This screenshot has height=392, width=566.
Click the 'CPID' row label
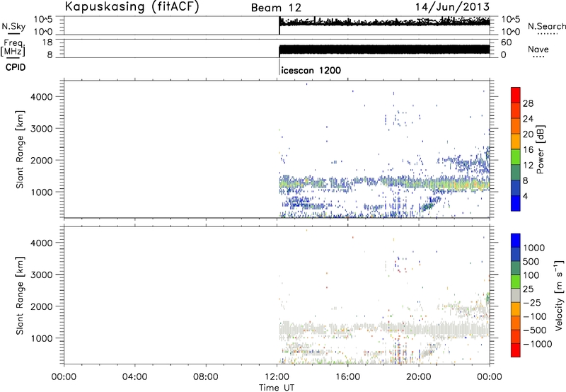[x=16, y=67]
